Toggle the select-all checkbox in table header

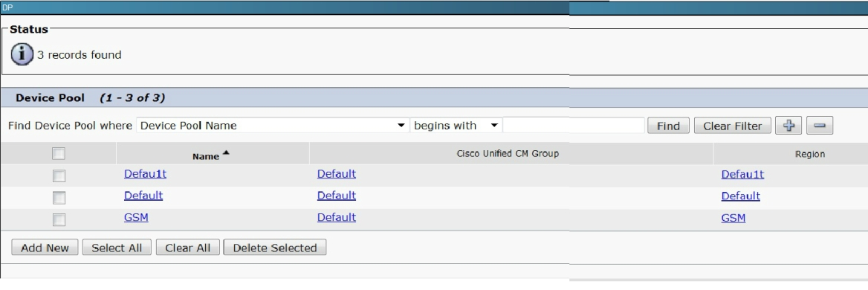point(59,154)
